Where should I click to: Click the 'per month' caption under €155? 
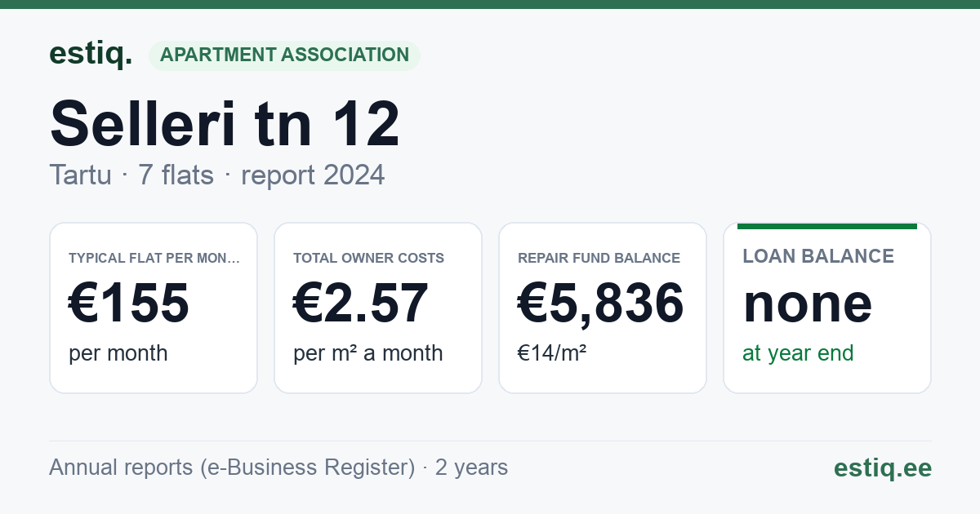118,353
